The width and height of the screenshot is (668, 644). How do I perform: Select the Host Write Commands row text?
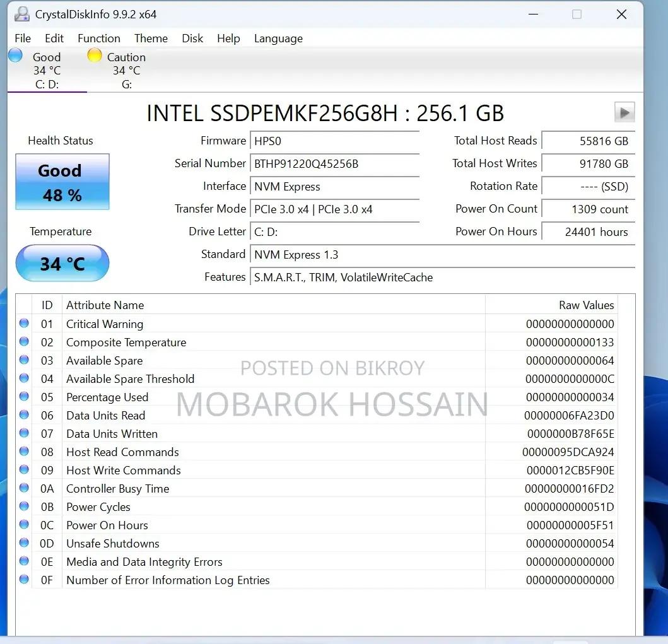[124, 470]
